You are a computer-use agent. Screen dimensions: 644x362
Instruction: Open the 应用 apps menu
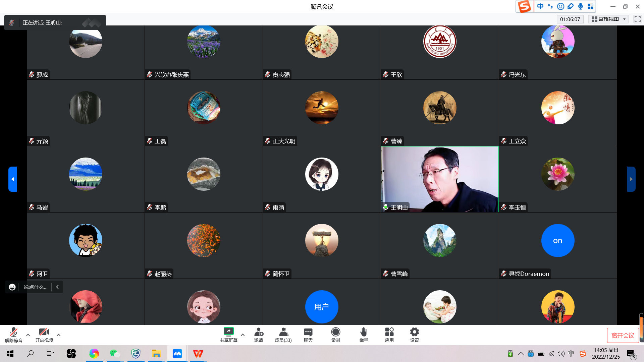(x=389, y=335)
